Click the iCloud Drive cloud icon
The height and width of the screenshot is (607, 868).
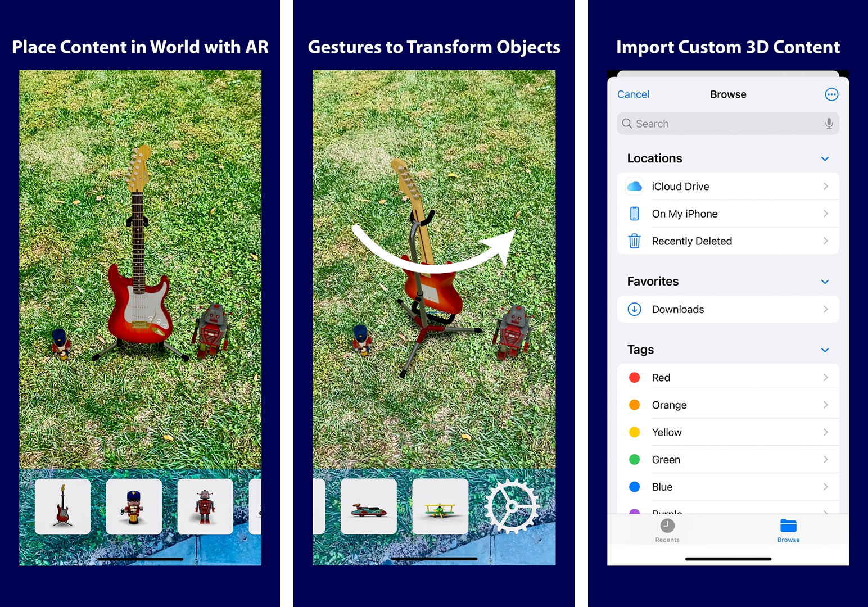click(634, 186)
